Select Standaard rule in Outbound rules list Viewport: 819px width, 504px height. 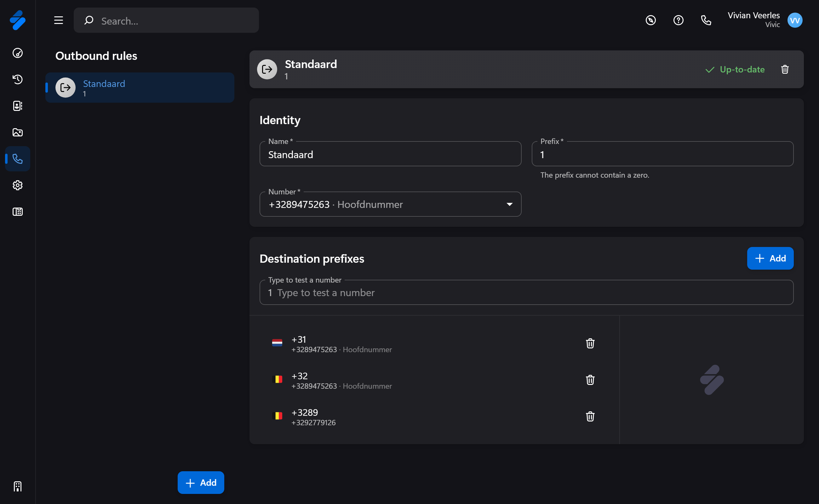pos(140,88)
